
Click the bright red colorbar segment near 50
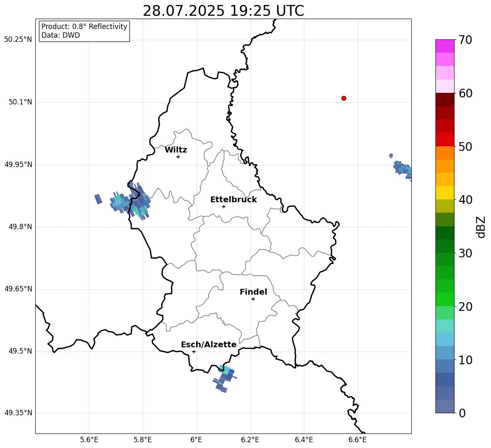point(445,140)
